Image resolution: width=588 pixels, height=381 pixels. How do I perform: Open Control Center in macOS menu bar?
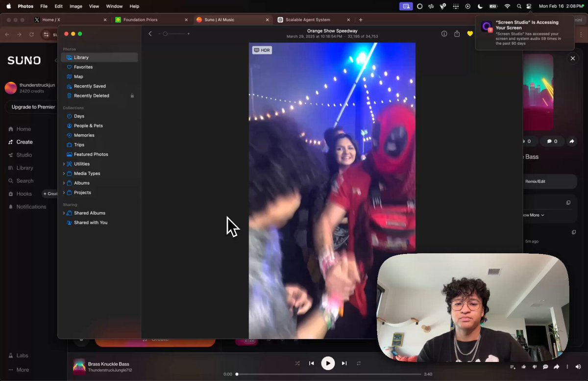pyautogui.click(x=529, y=6)
